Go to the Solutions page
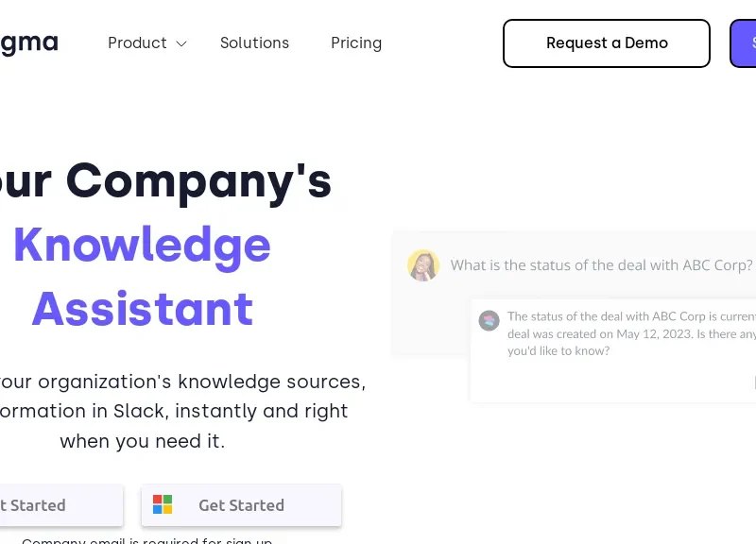The width and height of the screenshot is (756, 544). [254, 43]
